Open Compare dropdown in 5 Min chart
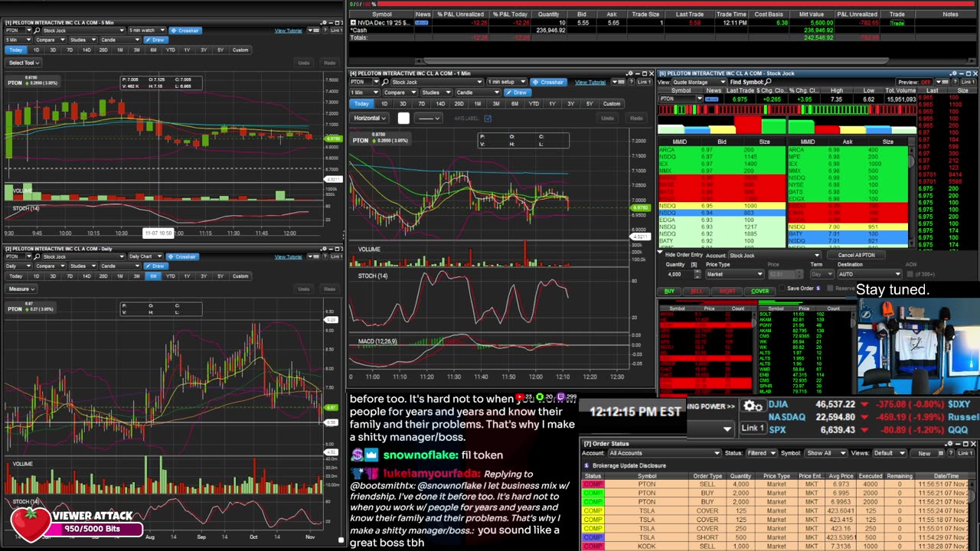Image resolution: width=980 pixels, height=551 pixels. (49, 40)
